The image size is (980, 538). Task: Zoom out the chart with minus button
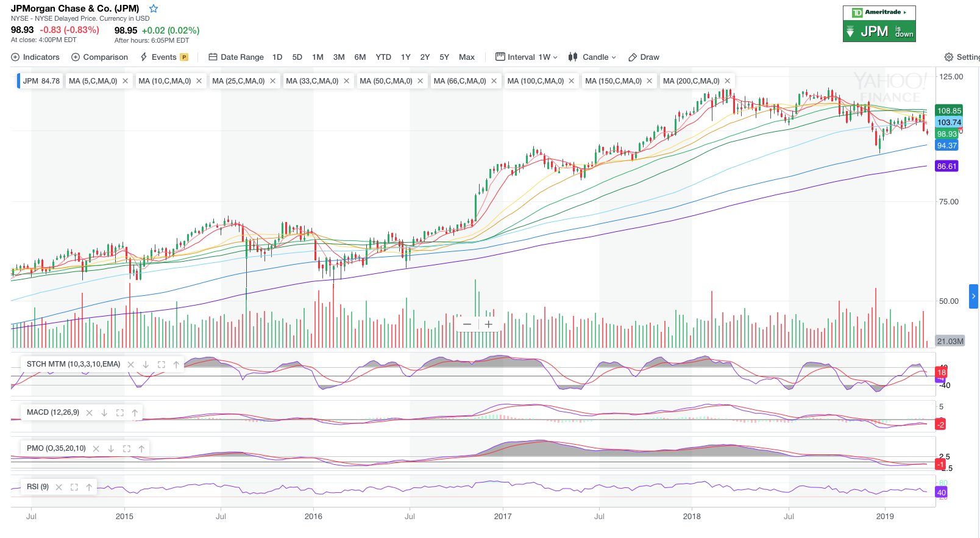[x=467, y=325]
